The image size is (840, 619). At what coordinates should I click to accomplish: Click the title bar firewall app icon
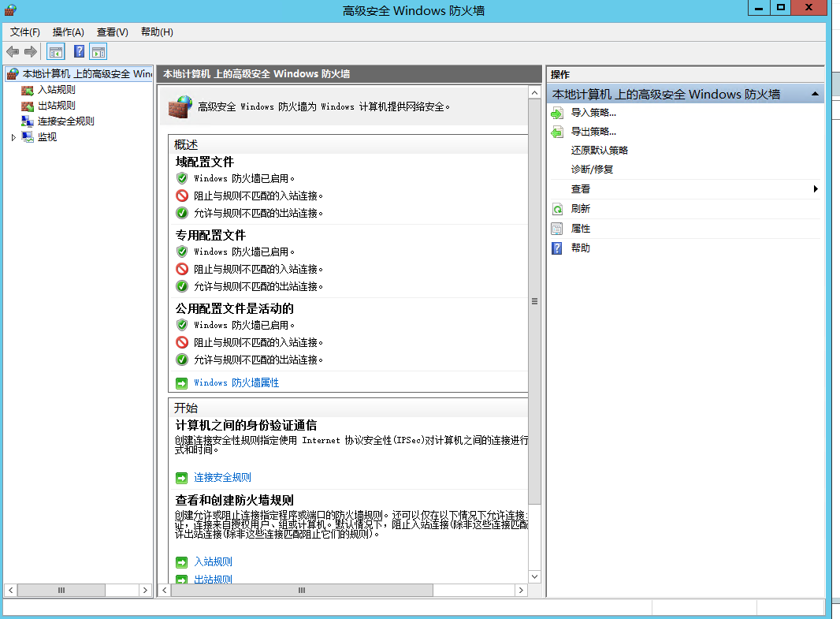[x=11, y=10]
